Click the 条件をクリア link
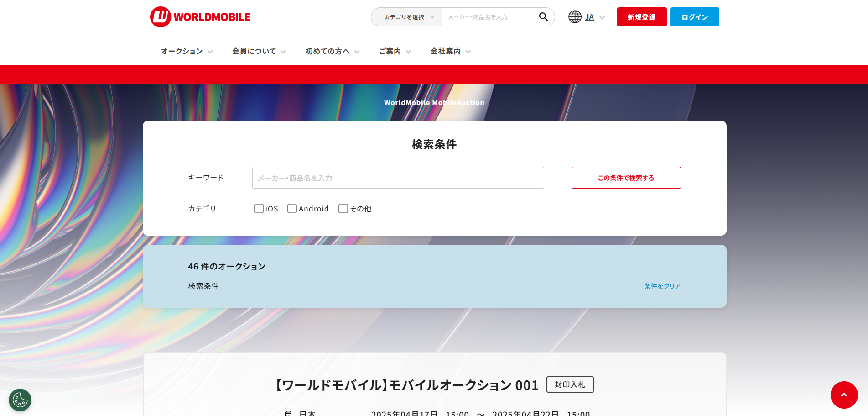868x416 pixels. click(662, 286)
